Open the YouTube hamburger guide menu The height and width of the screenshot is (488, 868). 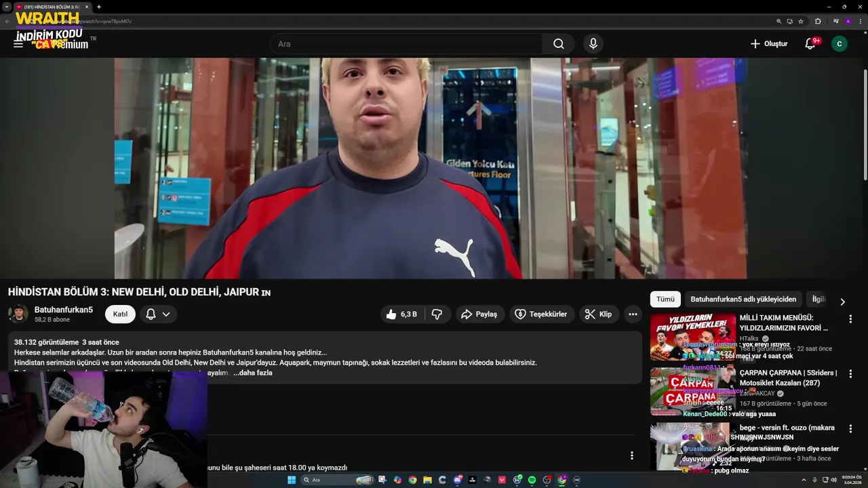click(18, 44)
